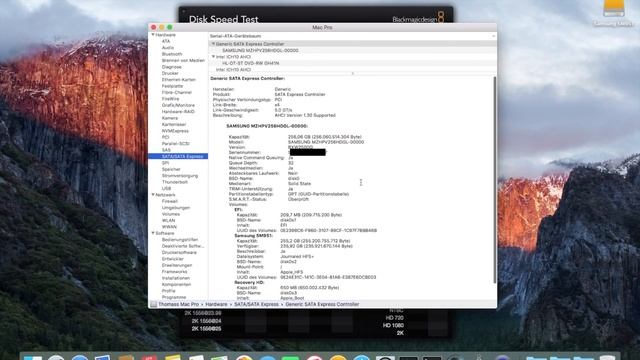The height and width of the screenshot is (360, 640).
Task: Click the HD 720 label in Disk Speed Test
Action: (x=394, y=318)
